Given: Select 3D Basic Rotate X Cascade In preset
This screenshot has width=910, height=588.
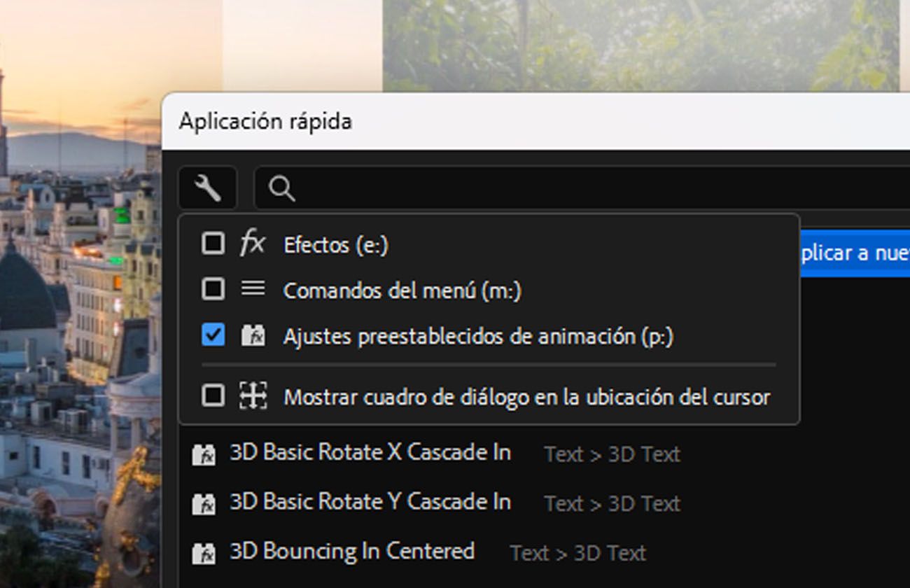Looking at the screenshot, I should pos(370,453).
